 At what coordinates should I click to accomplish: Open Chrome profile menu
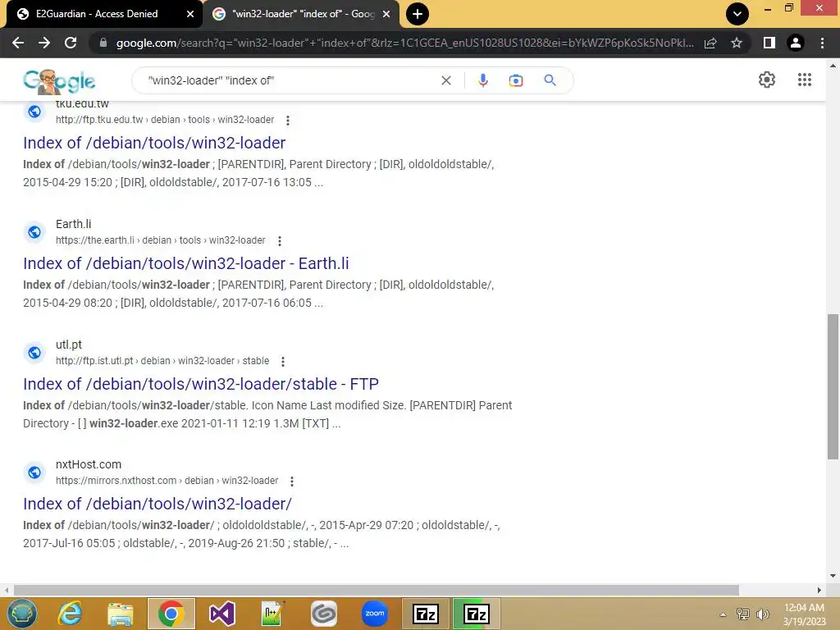(x=796, y=43)
